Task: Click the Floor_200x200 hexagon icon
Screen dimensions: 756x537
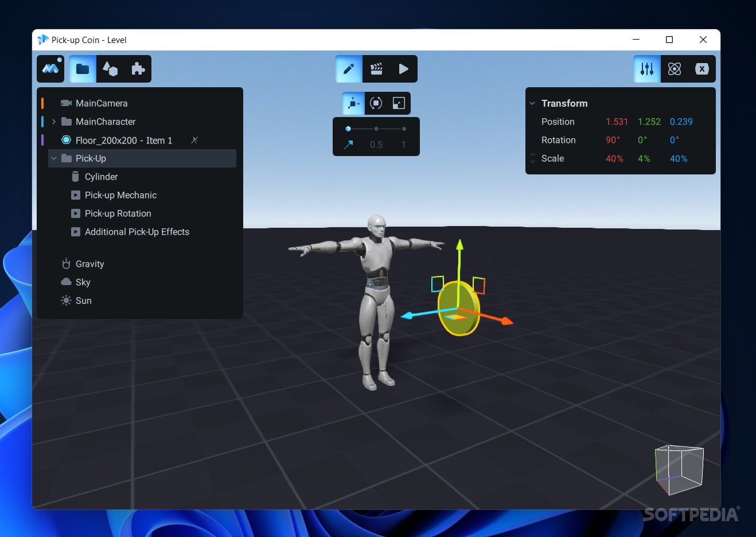Action: point(67,140)
